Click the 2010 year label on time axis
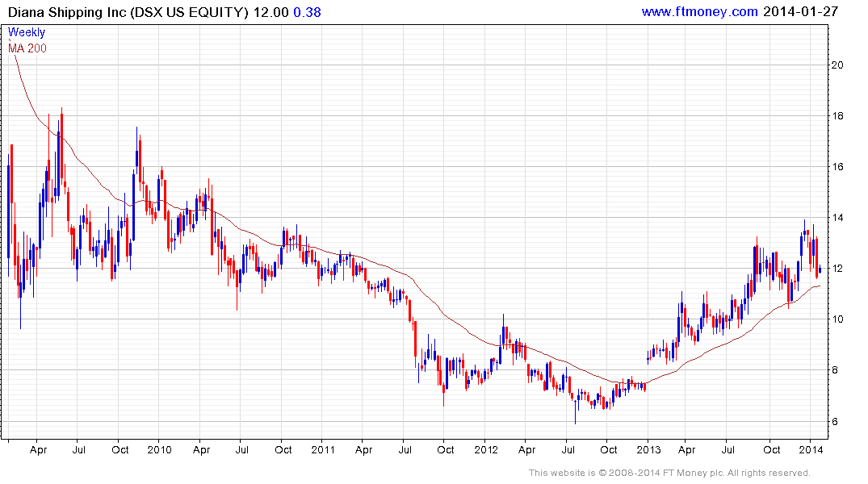Image resolution: width=868 pixels, height=484 pixels. (159, 449)
